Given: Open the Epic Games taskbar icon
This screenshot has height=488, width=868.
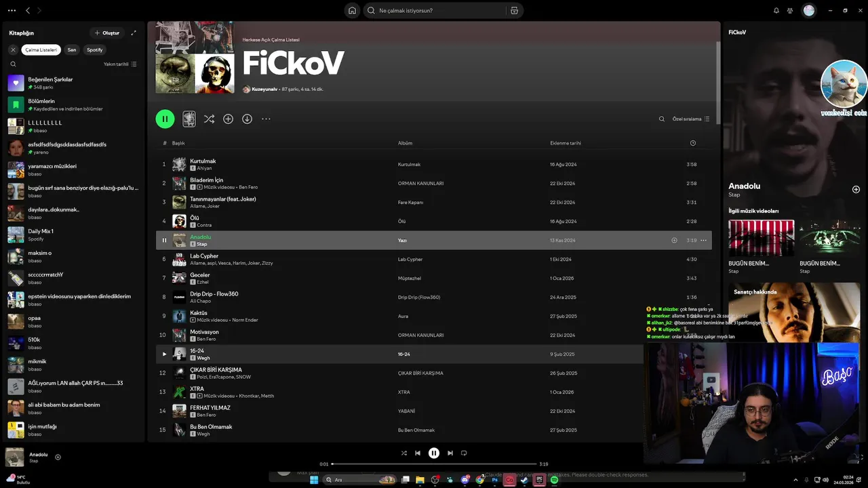Looking at the screenshot, I should [539, 480].
